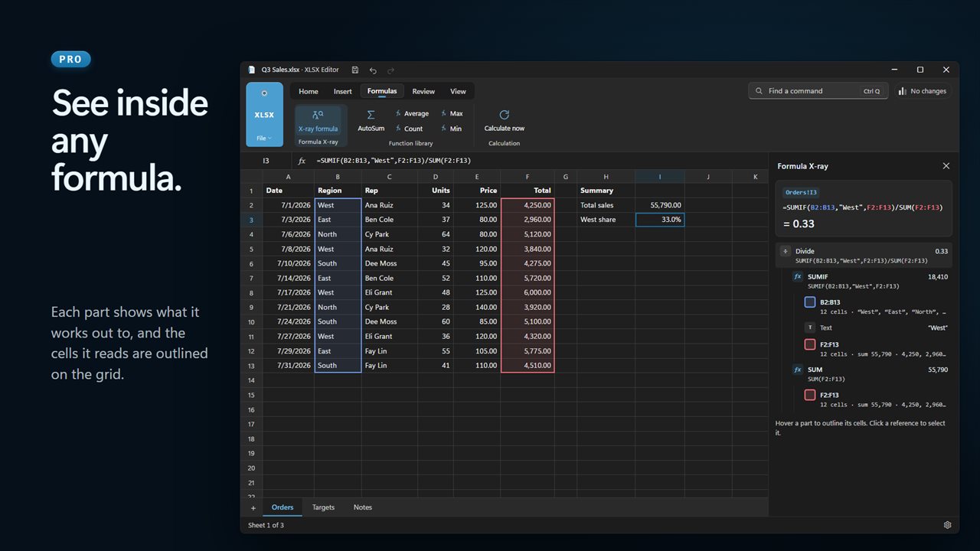The width and height of the screenshot is (980, 551).
Task: Click the save icon in title bar
Action: tap(355, 70)
